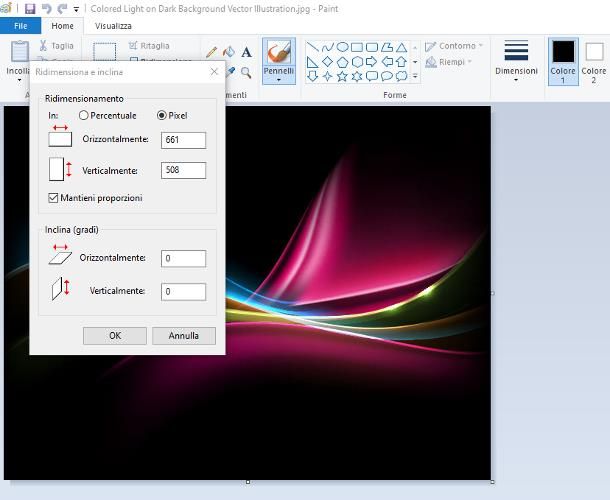Select the Up arrow shape
This screenshot has width=610, height=500.
coord(401,61)
